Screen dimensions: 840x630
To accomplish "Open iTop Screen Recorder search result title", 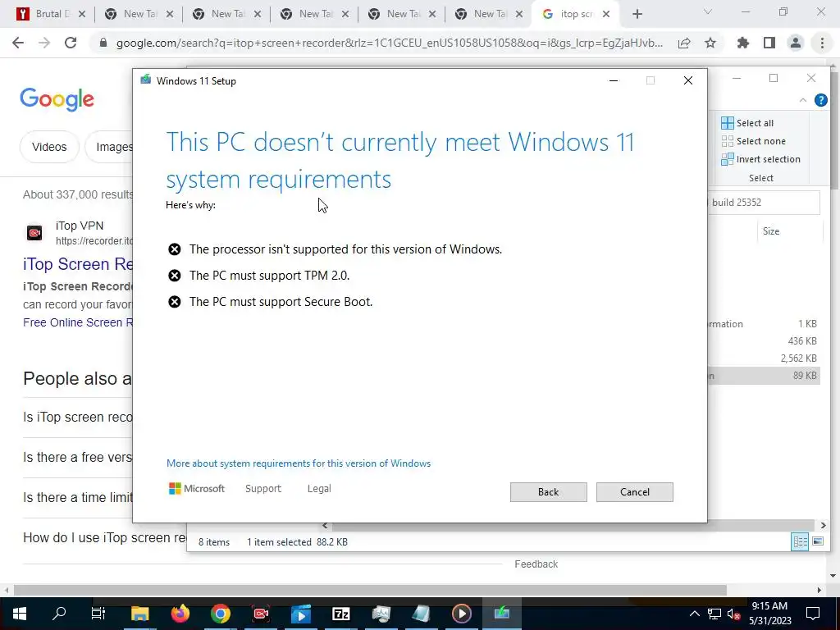I will point(78,264).
